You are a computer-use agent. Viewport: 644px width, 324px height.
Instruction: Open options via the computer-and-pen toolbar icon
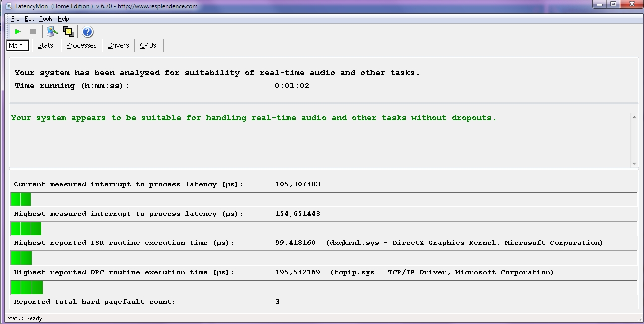(52, 32)
